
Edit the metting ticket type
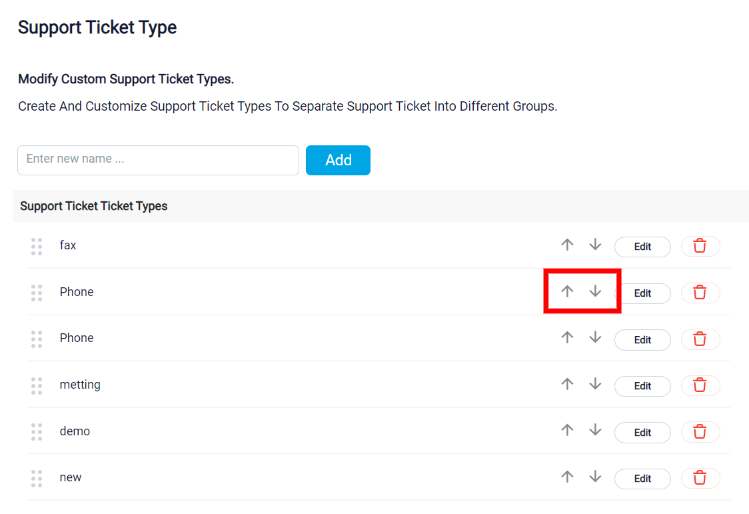pyautogui.click(x=642, y=386)
